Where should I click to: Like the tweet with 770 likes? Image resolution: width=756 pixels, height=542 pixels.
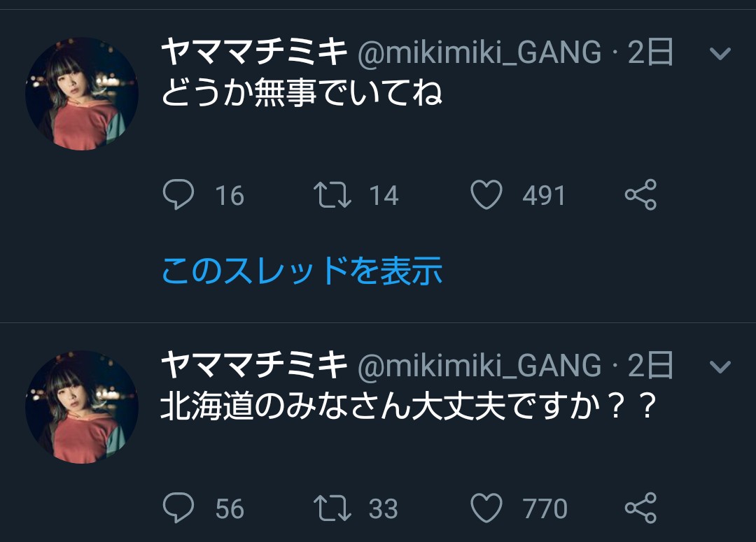[x=486, y=508]
